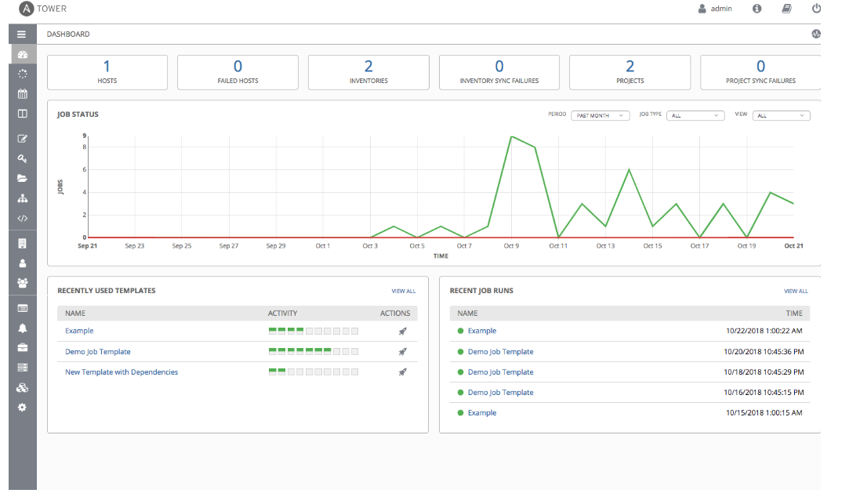Click the Time header in job runs

pyautogui.click(x=793, y=314)
